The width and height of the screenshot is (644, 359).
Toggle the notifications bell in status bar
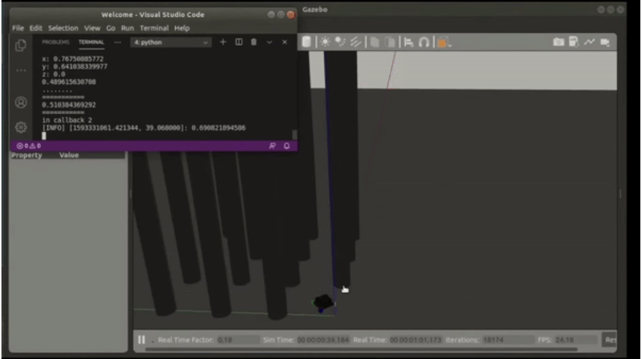286,146
